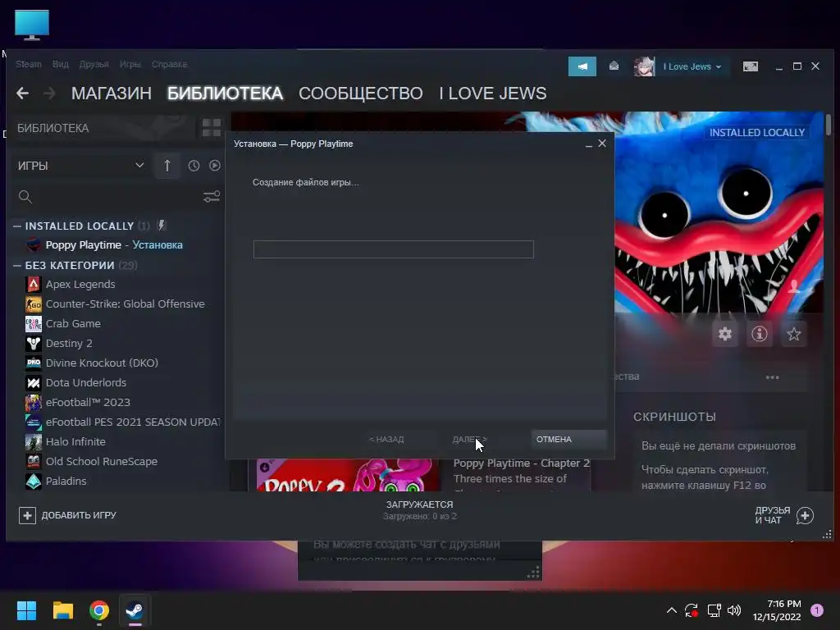This screenshot has width=840, height=630.
Task: Open the friends notification envelope icon
Action: click(x=614, y=66)
